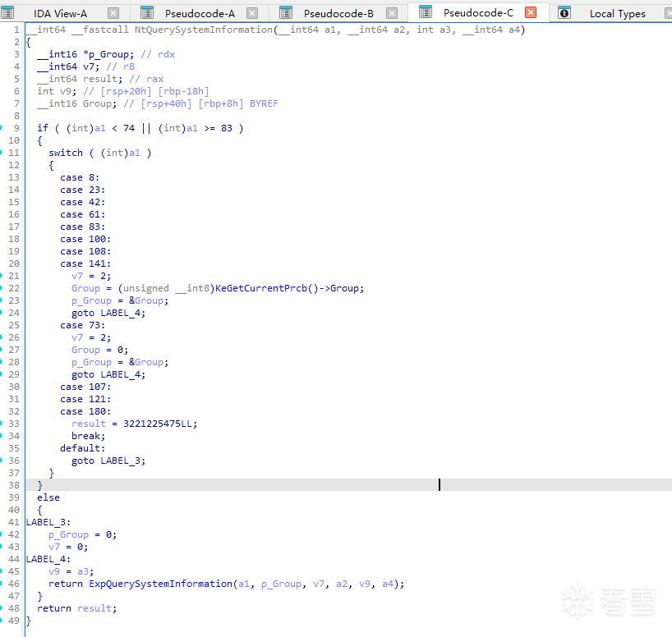Click 'return result;' statement

[x=76, y=609]
